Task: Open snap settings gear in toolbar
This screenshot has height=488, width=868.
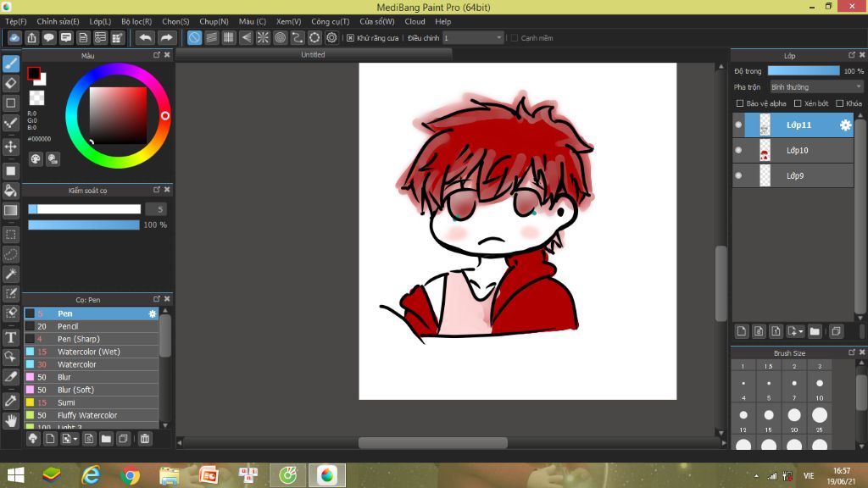Action: [x=331, y=37]
